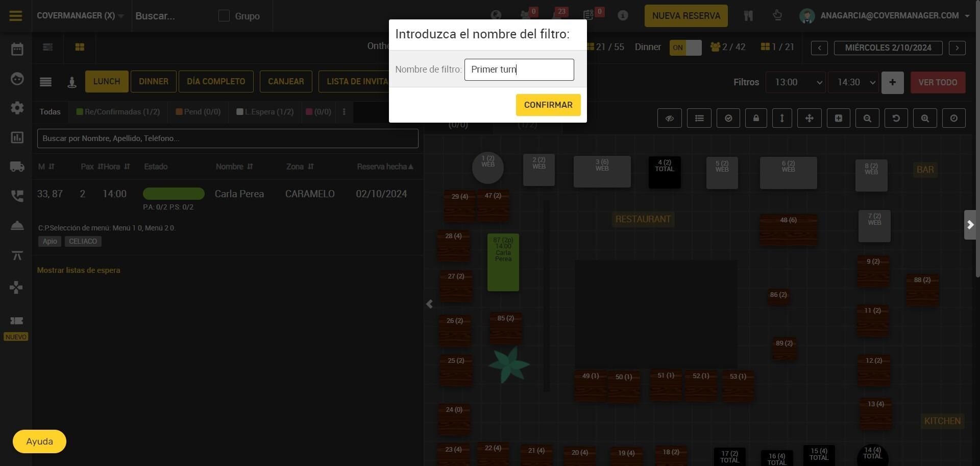
Task: Toggle the Dinner ON switch
Action: (x=685, y=48)
